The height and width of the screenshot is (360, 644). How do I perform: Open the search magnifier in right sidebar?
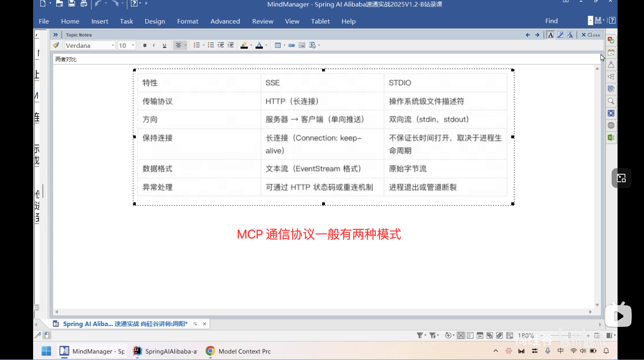[x=611, y=101]
